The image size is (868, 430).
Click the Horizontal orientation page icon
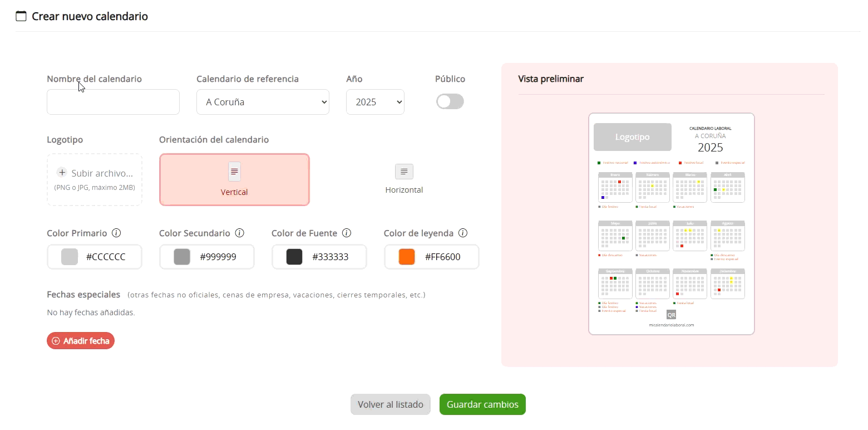(x=404, y=172)
